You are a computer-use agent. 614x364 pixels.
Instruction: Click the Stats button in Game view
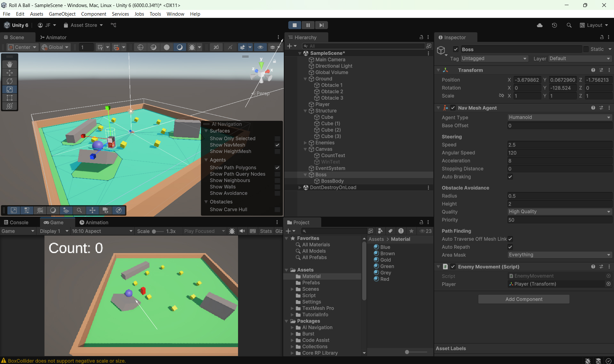(x=266, y=231)
